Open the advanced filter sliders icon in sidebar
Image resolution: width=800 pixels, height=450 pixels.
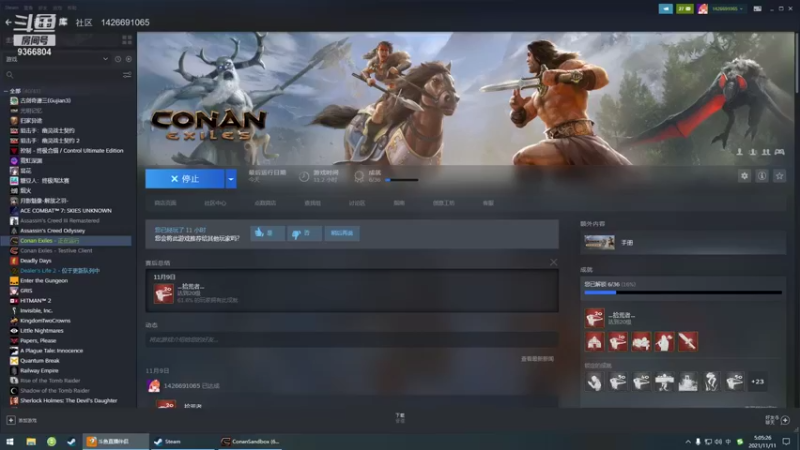click(x=127, y=75)
